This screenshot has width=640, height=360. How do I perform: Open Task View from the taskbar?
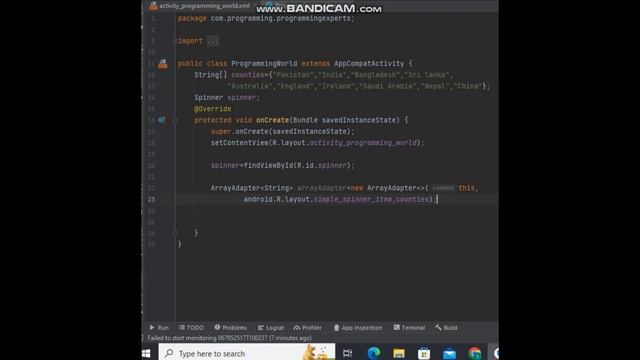pos(347,353)
